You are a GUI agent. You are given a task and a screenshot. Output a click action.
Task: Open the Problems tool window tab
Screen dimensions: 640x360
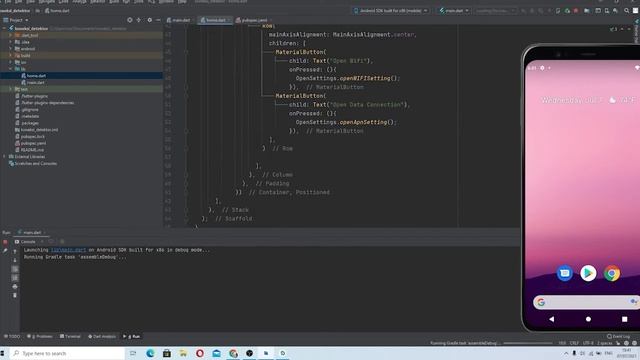point(40,336)
